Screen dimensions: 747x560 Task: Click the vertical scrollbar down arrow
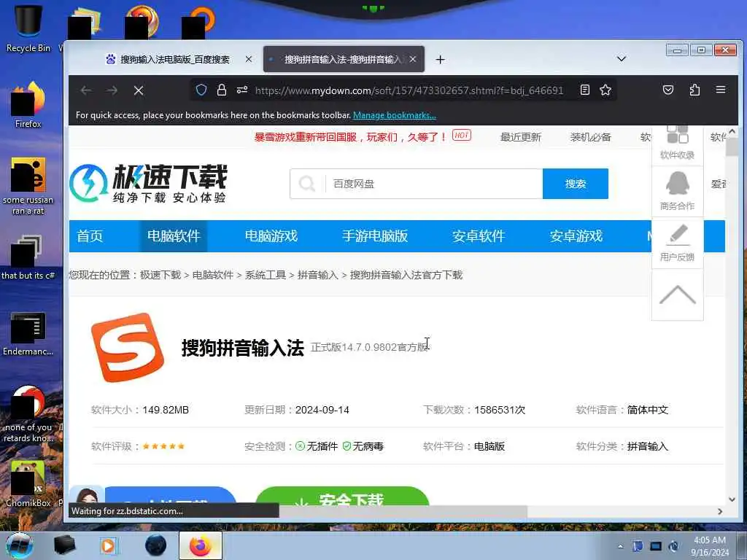pos(732,499)
